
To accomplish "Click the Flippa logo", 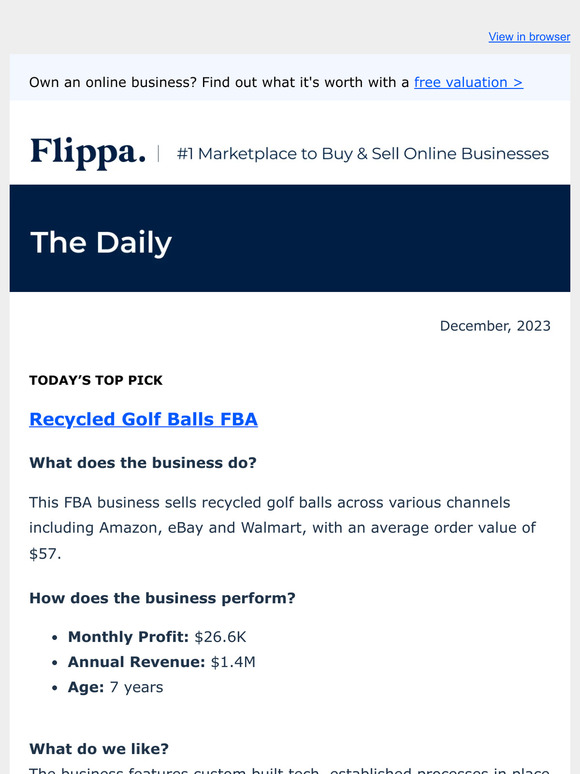I will tap(88, 153).
